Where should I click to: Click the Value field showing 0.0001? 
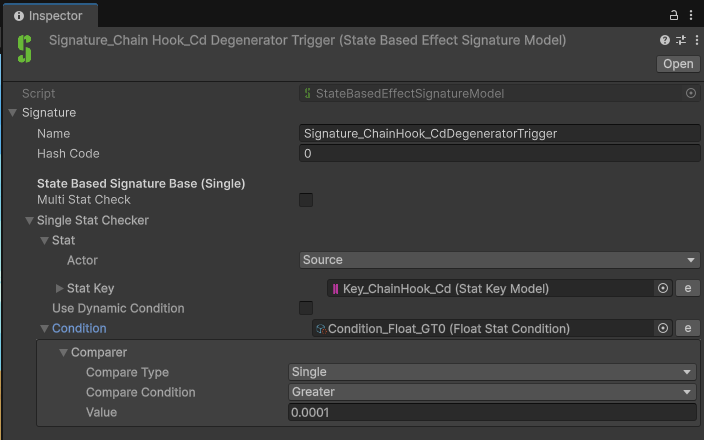492,412
